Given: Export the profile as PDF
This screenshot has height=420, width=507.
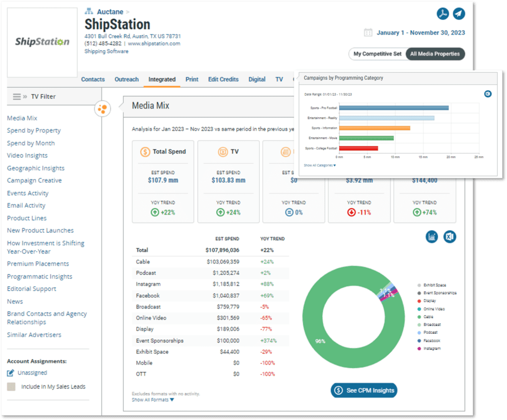Looking at the screenshot, I should pyautogui.click(x=443, y=13).
